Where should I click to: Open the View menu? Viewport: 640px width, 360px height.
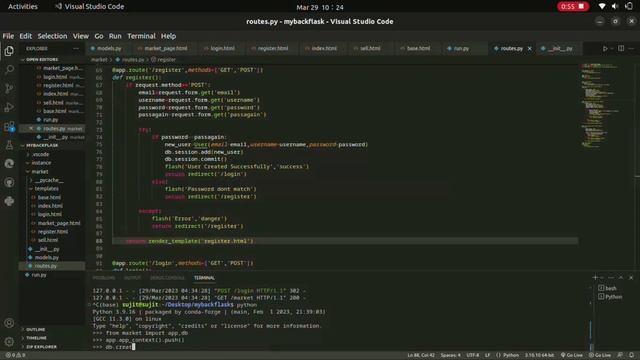80,36
